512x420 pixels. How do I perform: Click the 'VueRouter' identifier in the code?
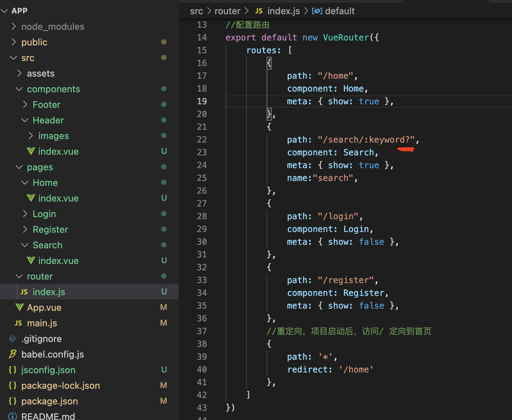pyautogui.click(x=346, y=37)
